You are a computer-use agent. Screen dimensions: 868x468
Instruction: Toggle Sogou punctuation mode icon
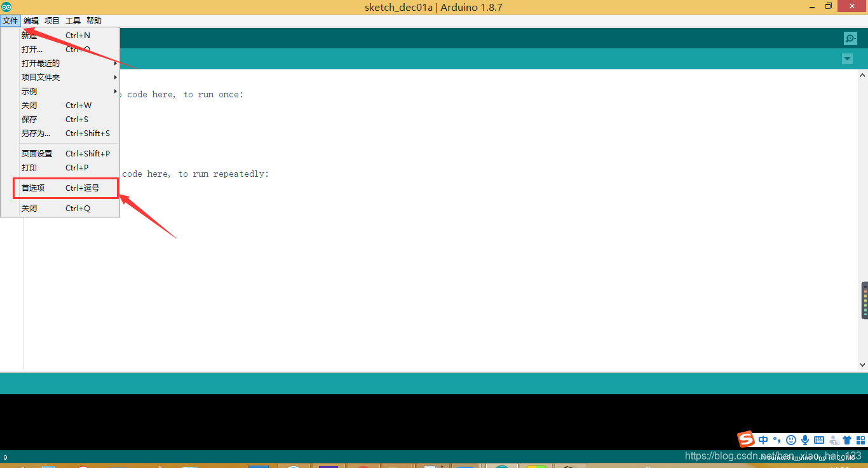[x=777, y=440]
